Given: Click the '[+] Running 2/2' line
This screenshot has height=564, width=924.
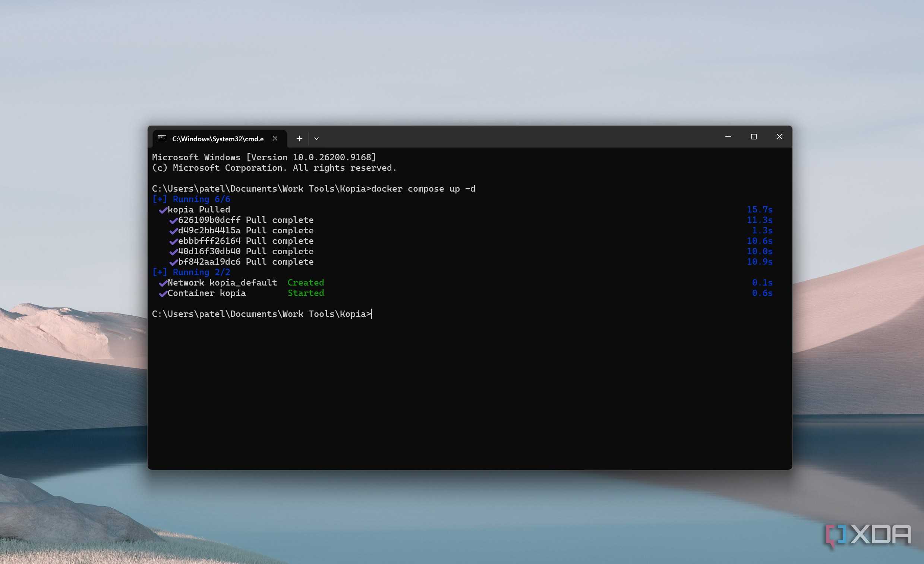Looking at the screenshot, I should [191, 272].
